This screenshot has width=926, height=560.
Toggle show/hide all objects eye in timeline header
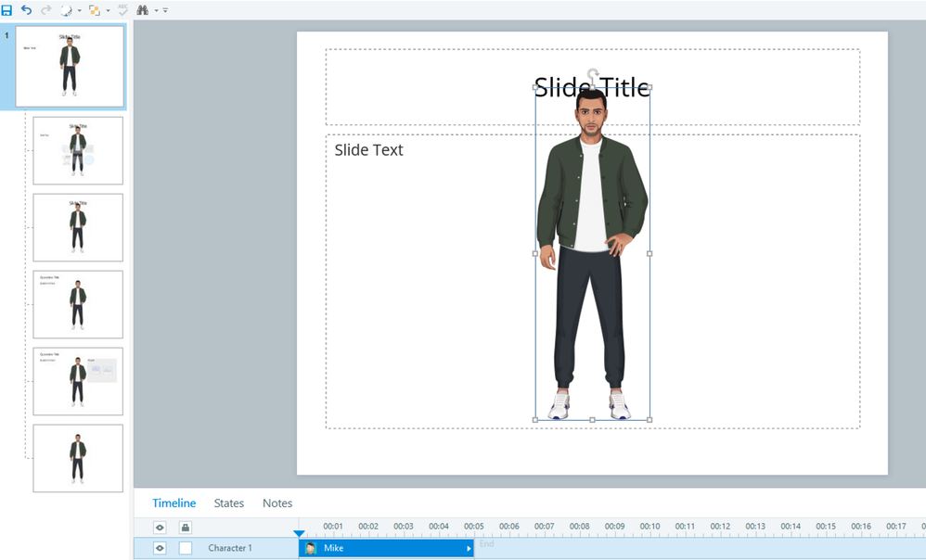pyautogui.click(x=160, y=527)
